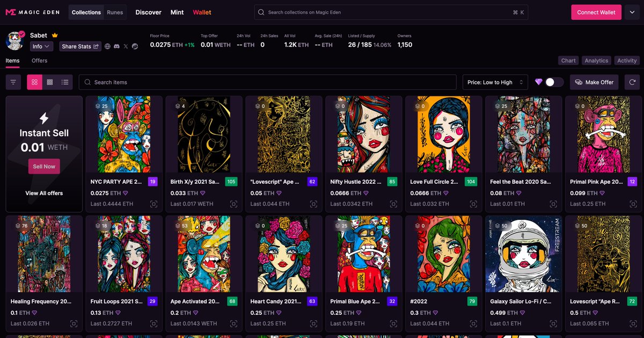
Task: Click the details icon on "Lovescript" Ape card
Action: click(x=313, y=204)
